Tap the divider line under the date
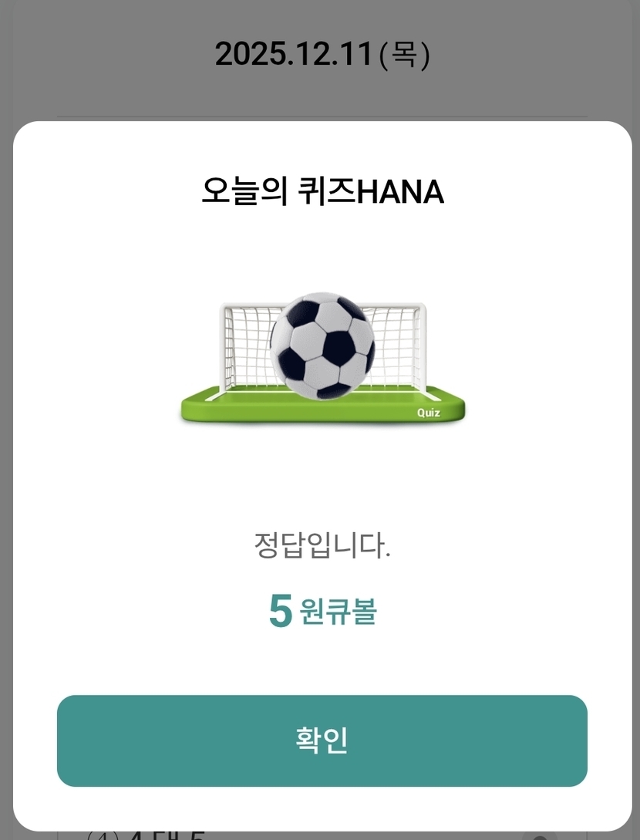The height and width of the screenshot is (840, 640). pos(322,117)
